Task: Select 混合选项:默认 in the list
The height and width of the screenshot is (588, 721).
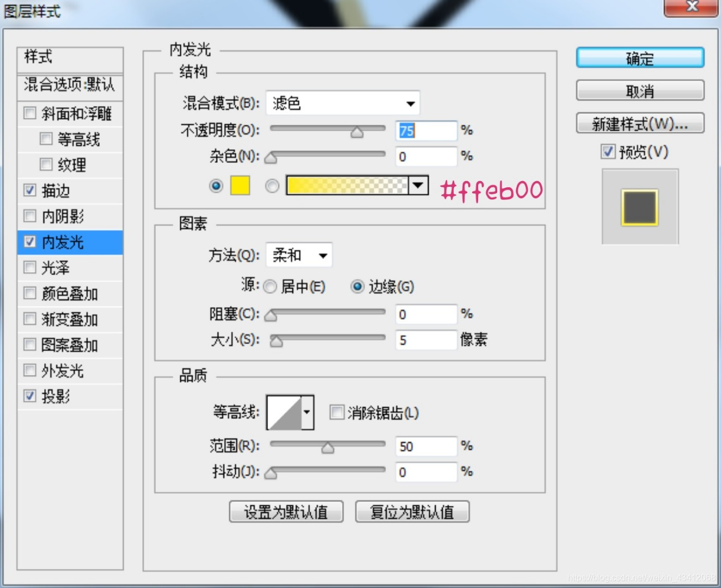Action: 70,85
